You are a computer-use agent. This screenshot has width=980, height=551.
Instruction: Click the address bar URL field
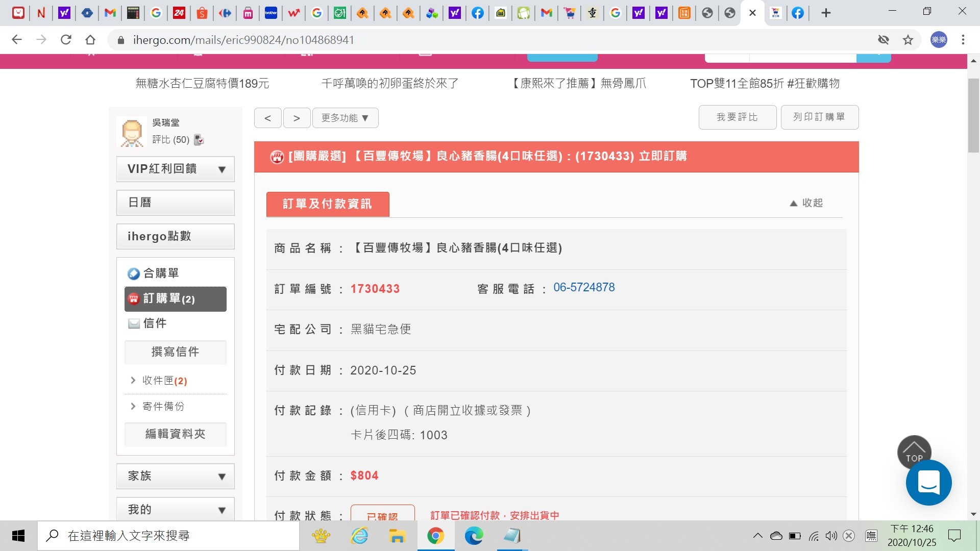(x=490, y=40)
